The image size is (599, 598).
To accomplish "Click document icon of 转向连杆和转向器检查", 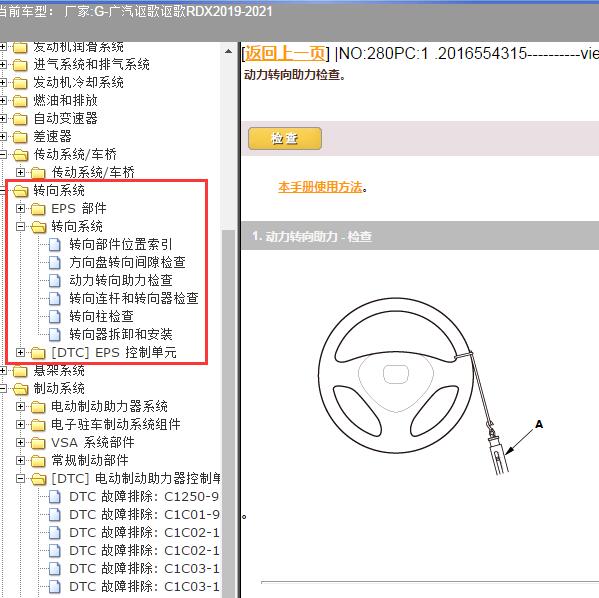I will [55, 298].
